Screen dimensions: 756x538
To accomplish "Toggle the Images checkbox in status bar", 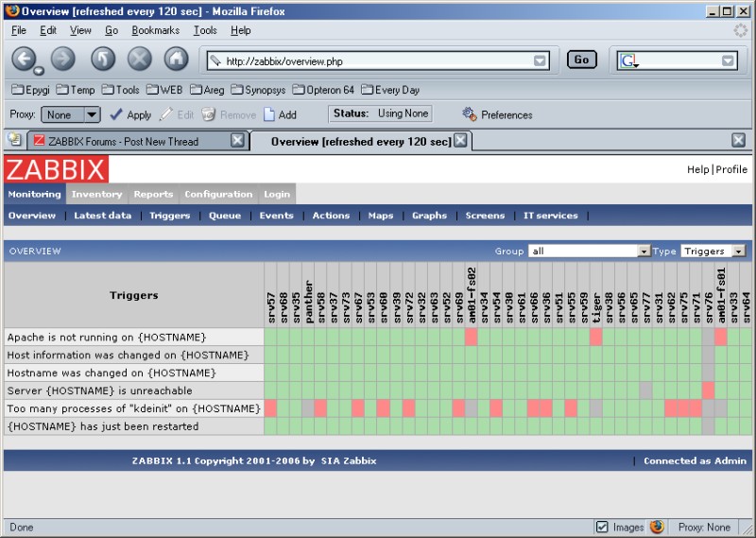I will (x=602, y=527).
